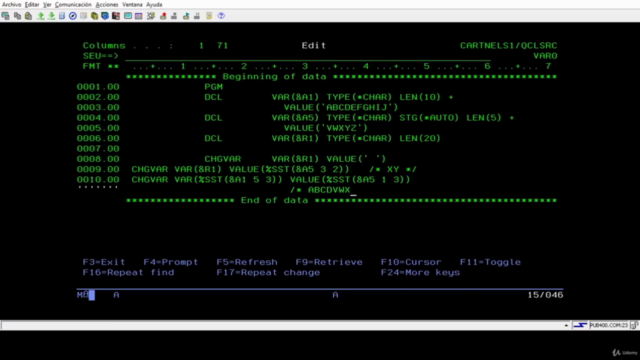Click the small up-arrow in status bar
The image size is (640, 360).
pyautogui.click(x=566, y=325)
